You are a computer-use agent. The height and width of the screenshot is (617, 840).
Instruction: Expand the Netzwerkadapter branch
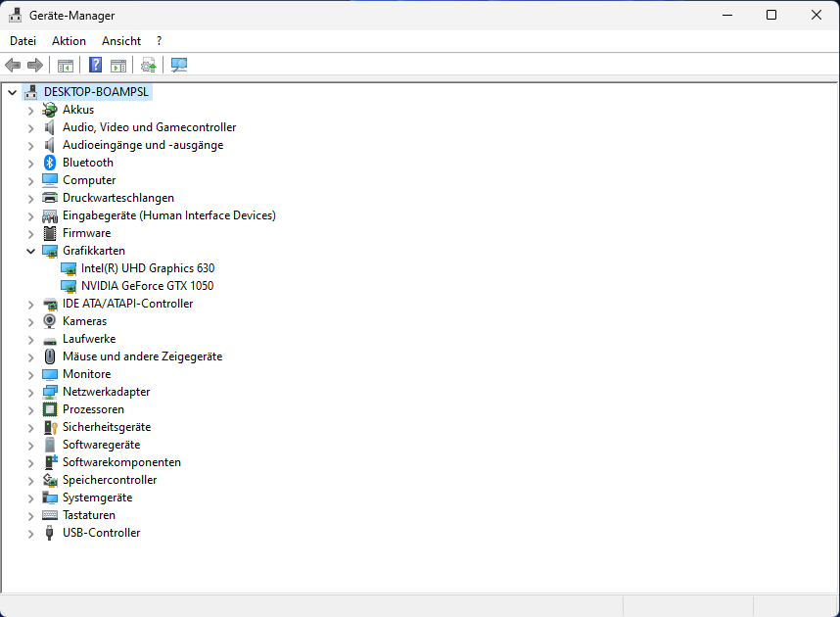[30, 391]
